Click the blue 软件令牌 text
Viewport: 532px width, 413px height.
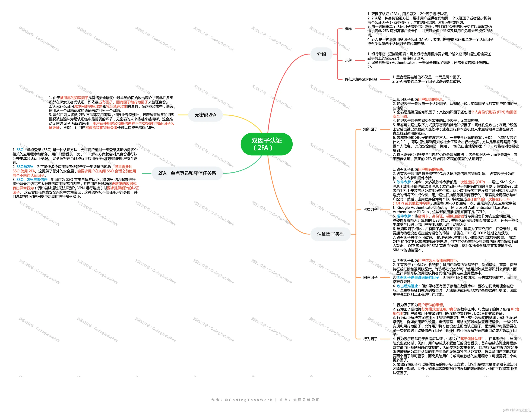click(x=404, y=182)
